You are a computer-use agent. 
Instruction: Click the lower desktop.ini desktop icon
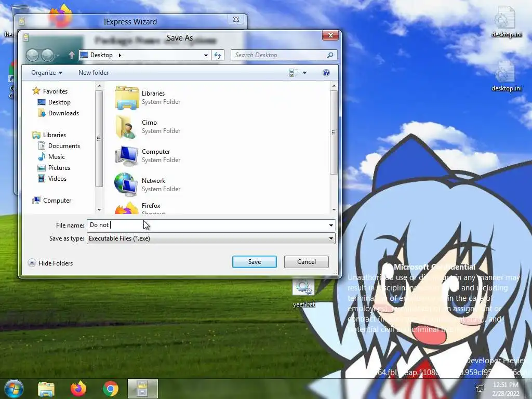point(506,76)
